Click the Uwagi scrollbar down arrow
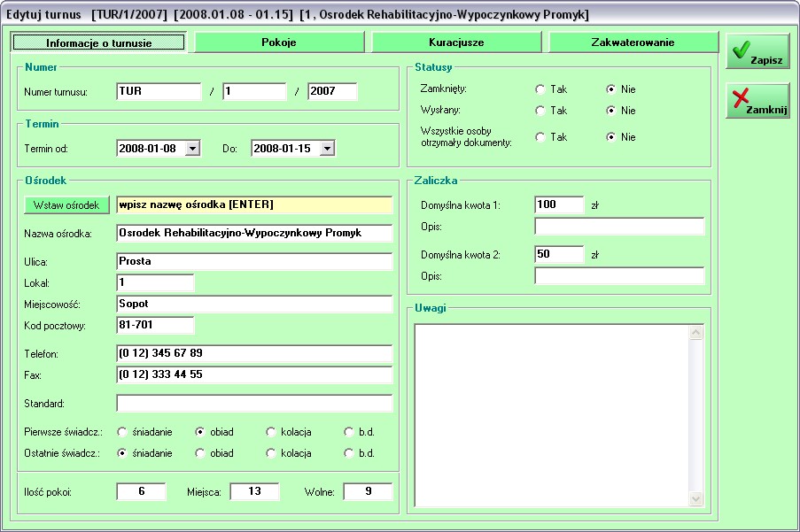The height and width of the screenshot is (532, 800). click(x=695, y=499)
